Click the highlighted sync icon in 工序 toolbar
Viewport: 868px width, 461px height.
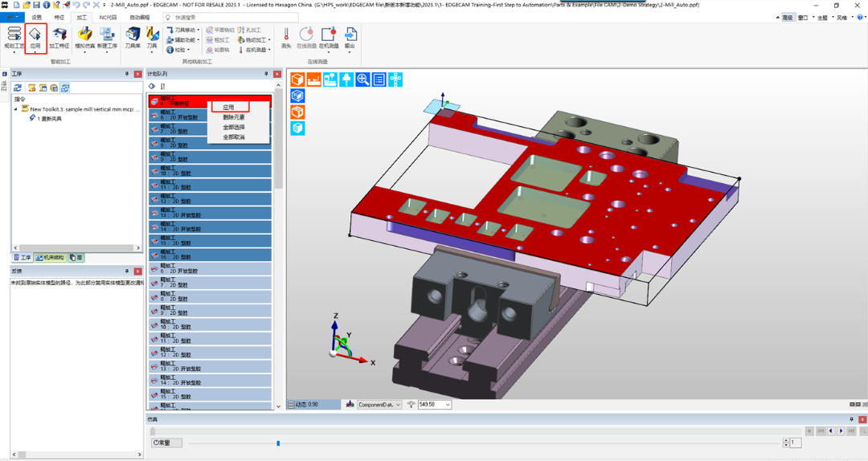pyautogui.click(x=65, y=88)
